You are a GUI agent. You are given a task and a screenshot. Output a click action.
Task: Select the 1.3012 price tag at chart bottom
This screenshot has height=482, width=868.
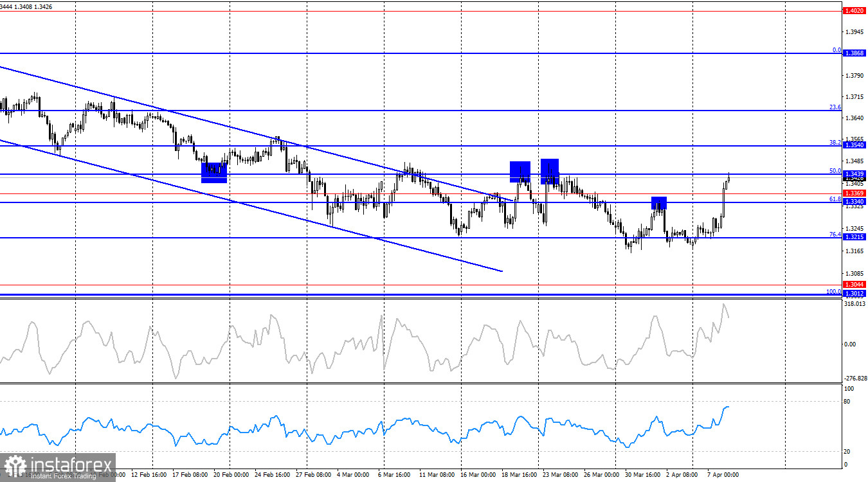pyautogui.click(x=854, y=293)
